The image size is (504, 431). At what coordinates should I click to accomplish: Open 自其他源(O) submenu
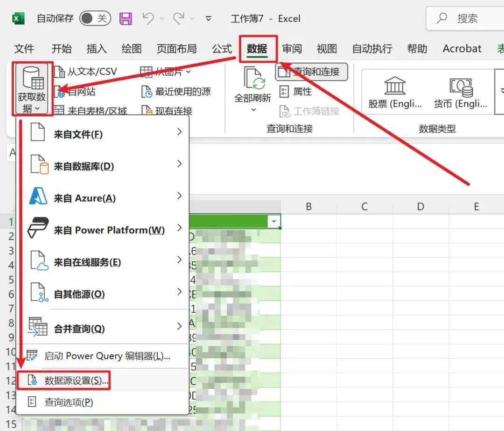[103, 293]
